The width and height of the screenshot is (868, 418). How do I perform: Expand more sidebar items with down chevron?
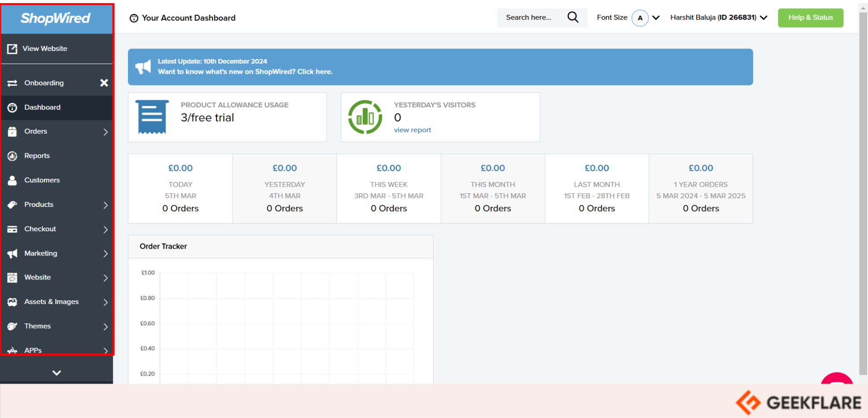pyautogui.click(x=56, y=372)
